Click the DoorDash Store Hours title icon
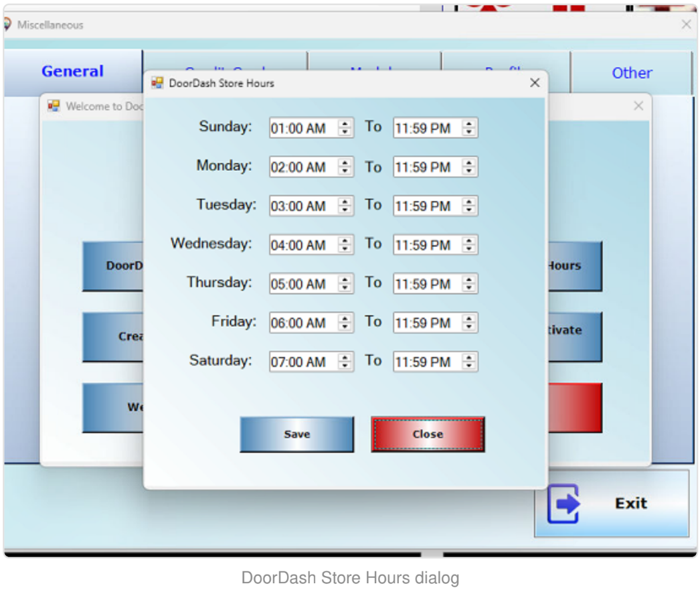 click(157, 82)
